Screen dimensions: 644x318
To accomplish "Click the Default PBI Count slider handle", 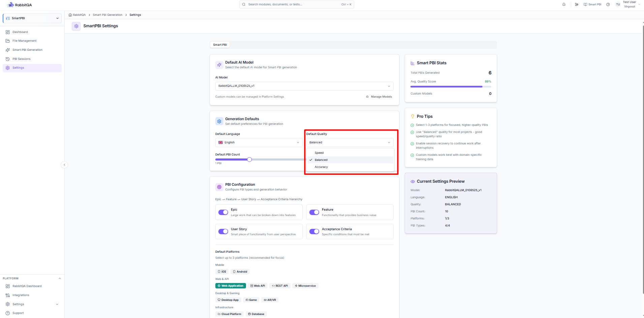I will point(249,160).
